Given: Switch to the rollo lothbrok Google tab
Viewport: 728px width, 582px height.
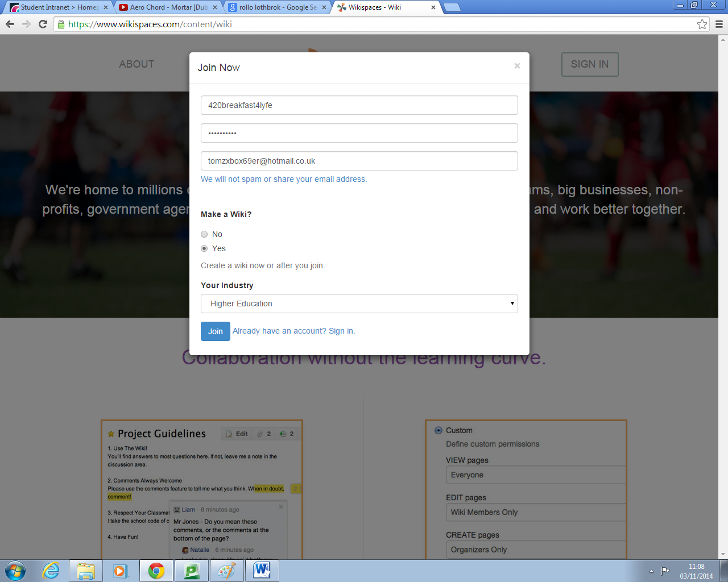Looking at the screenshot, I should pyautogui.click(x=278, y=7).
